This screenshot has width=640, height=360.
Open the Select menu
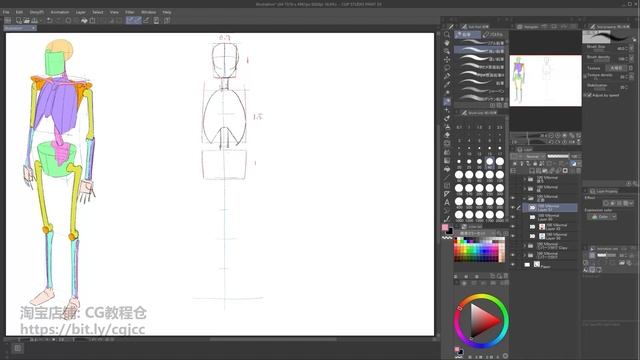tap(98, 12)
